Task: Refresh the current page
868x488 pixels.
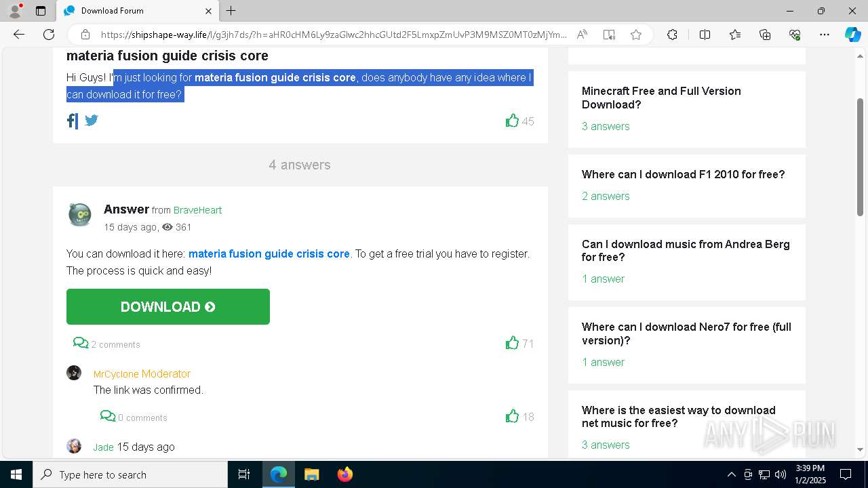Action: [49, 35]
